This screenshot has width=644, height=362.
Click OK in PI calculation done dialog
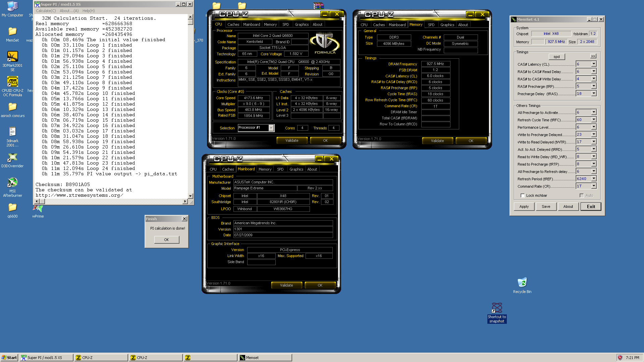166,240
